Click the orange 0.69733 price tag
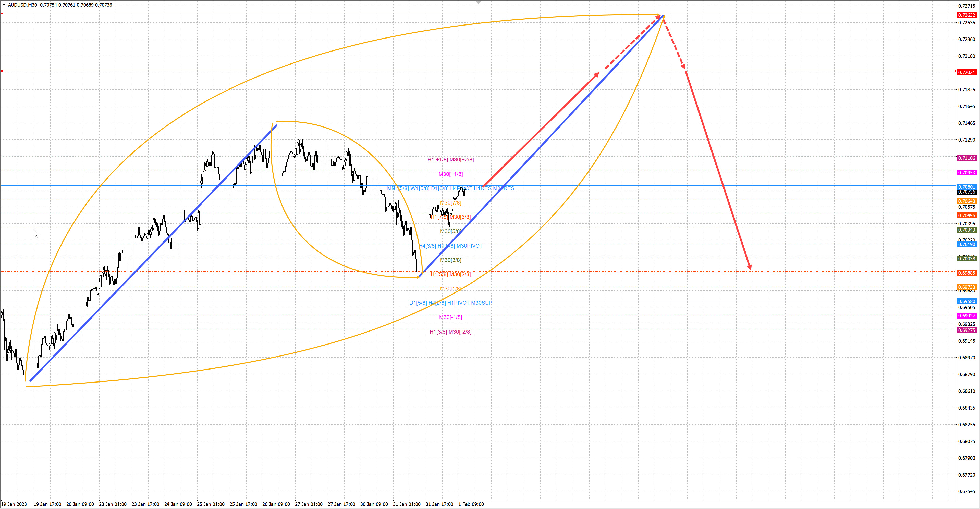This screenshot has width=980, height=509. tap(966, 287)
